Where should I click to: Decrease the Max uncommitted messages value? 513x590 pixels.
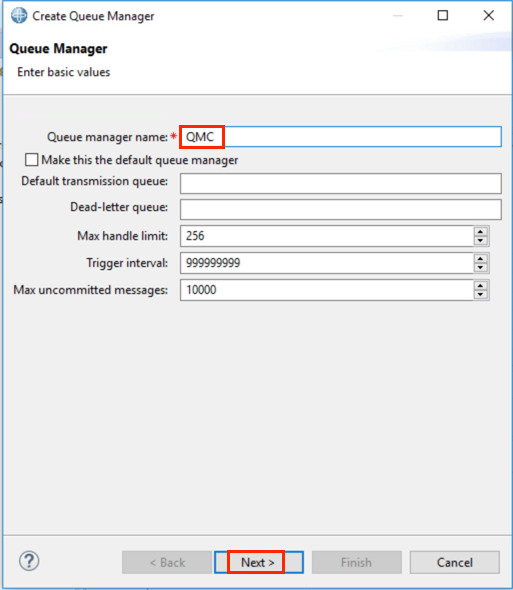click(x=481, y=295)
